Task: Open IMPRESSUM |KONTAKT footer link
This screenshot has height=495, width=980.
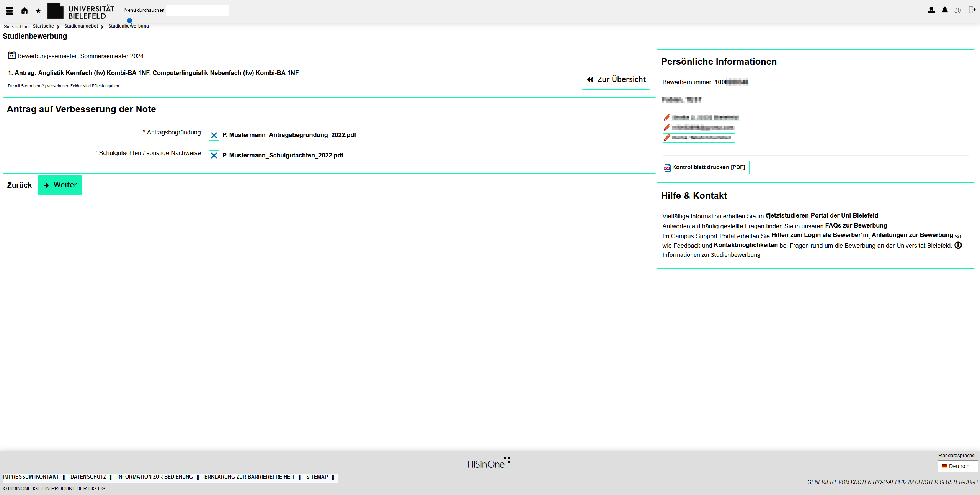Action: 31,477
